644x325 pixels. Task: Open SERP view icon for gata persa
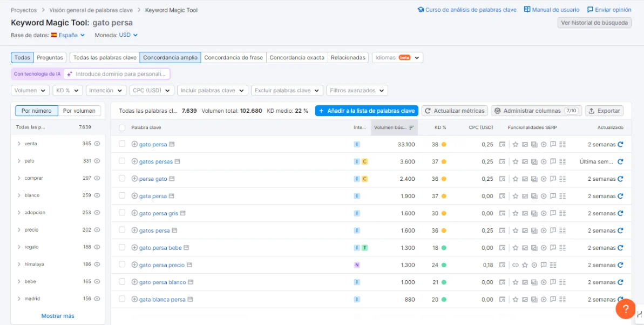[502, 197]
